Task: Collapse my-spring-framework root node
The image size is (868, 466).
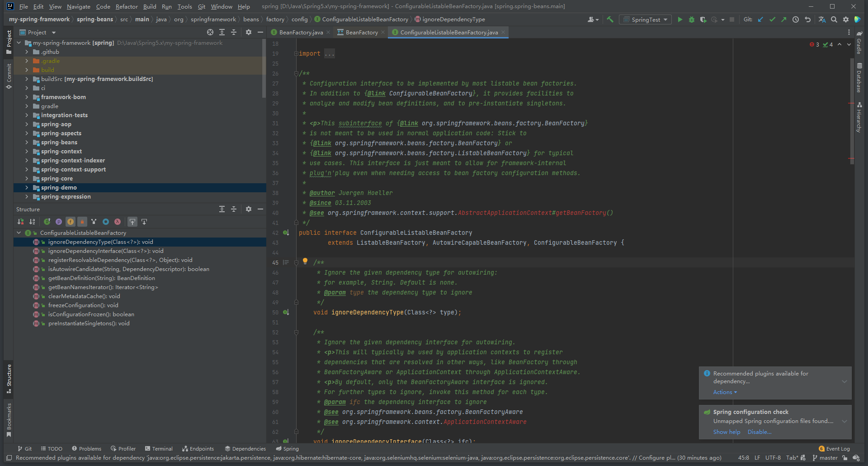Action: point(19,43)
